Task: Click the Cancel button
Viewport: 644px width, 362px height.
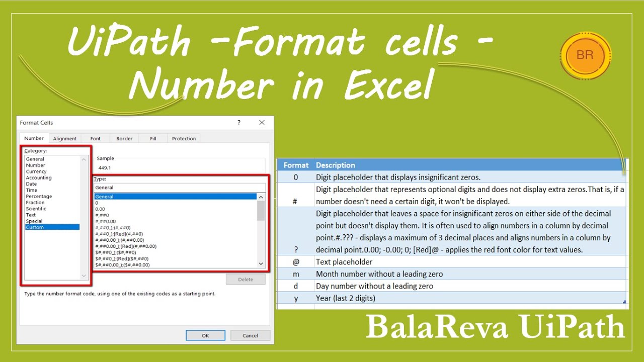Action: click(250, 335)
